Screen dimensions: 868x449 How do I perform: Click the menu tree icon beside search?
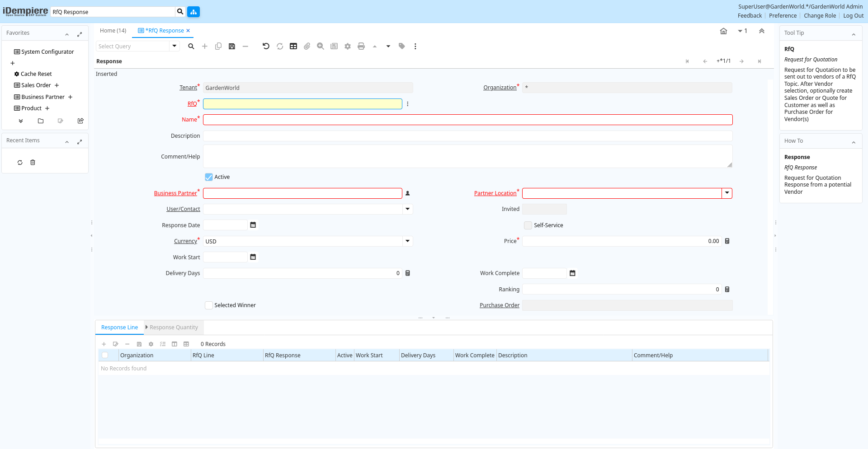pyautogui.click(x=193, y=12)
